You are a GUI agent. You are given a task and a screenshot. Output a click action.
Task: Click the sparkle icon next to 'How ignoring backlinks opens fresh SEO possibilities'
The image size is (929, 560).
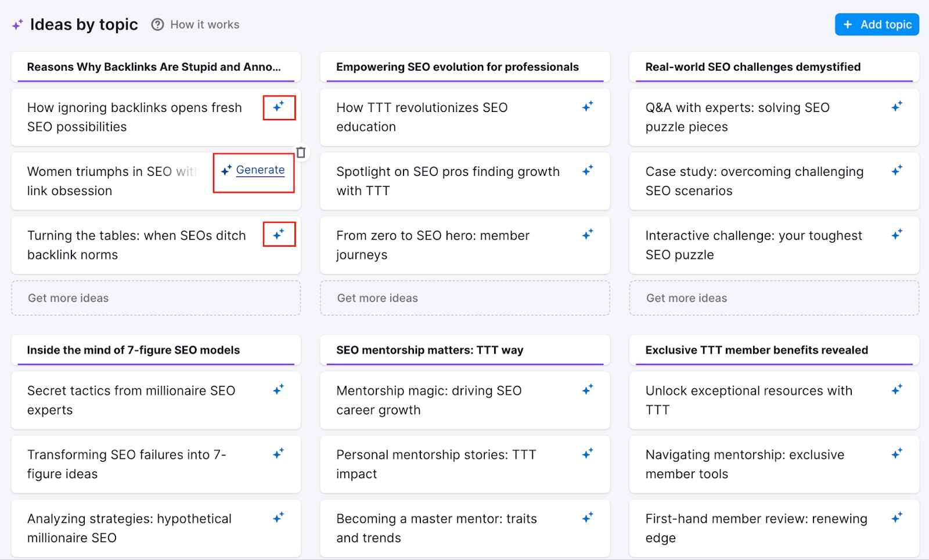[x=279, y=107]
